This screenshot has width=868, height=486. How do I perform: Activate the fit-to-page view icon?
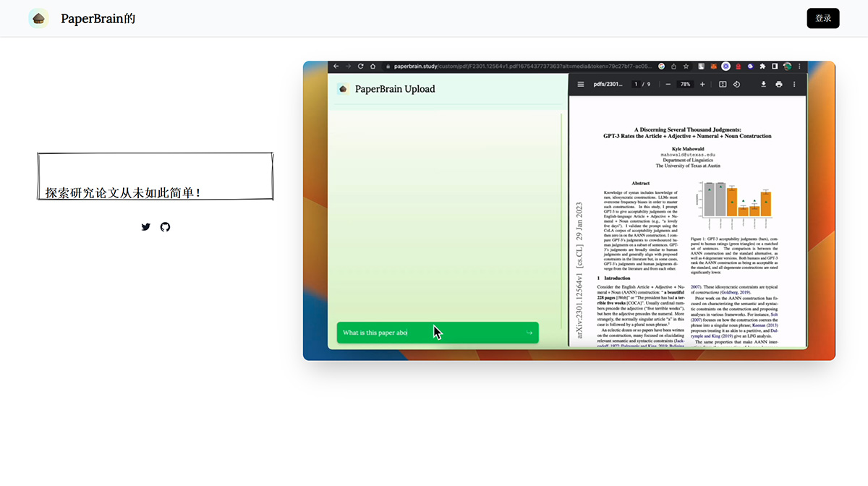[723, 84]
